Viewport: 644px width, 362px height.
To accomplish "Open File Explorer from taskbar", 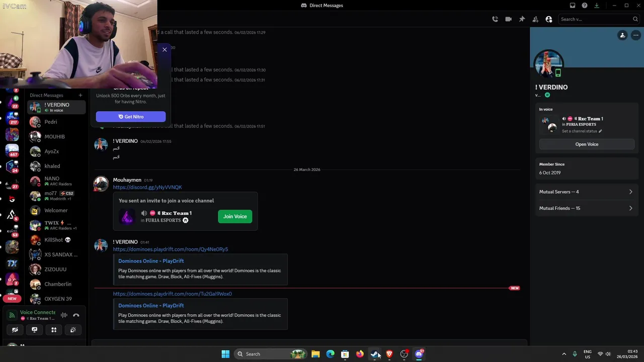I will click(x=315, y=354).
